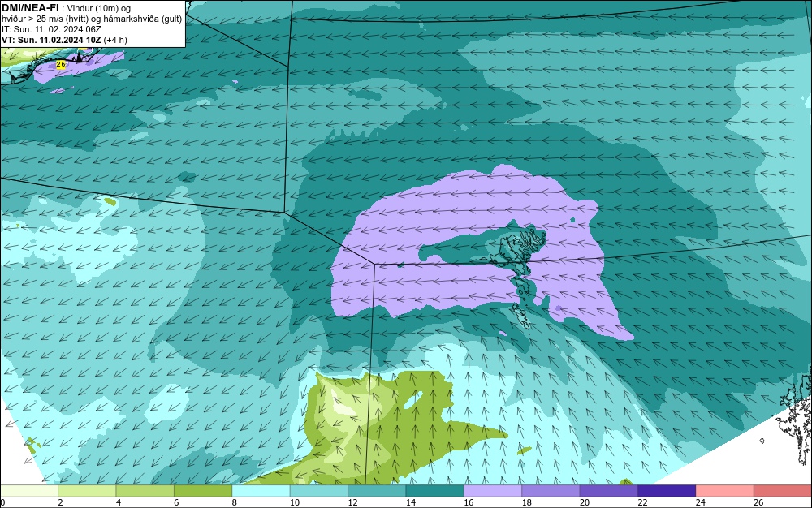The width and height of the screenshot is (812, 508).
Task: Click legend scale label '22'
Action: [642, 502]
